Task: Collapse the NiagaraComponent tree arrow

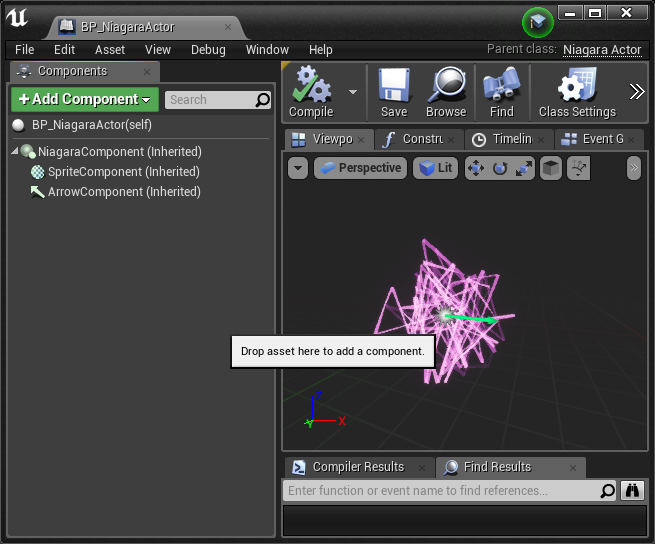Action: [x=15, y=151]
